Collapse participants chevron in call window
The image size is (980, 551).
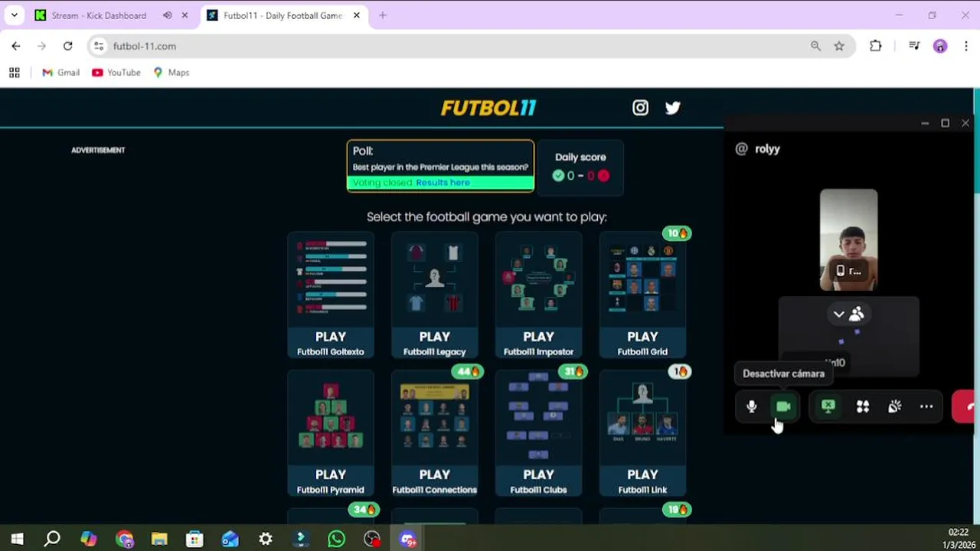(x=838, y=315)
